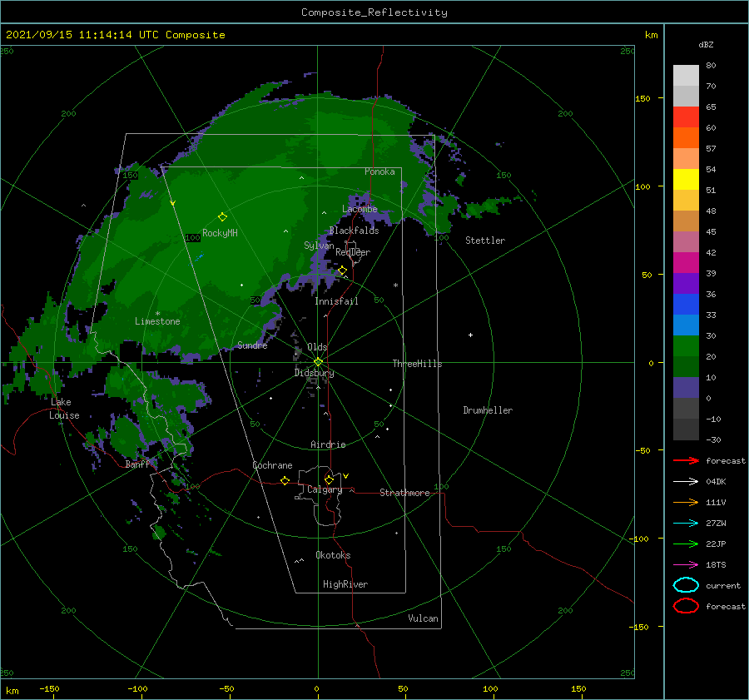Select the 80 dBZ light gray swatch
Screen dimensions: 749x700
pyautogui.click(x=686, y=76)
